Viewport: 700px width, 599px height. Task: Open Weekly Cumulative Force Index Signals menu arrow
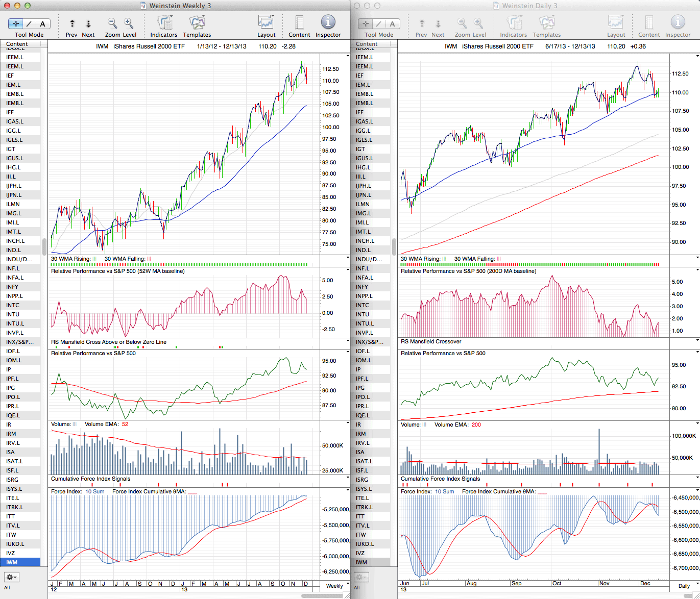tap(348, 478)
